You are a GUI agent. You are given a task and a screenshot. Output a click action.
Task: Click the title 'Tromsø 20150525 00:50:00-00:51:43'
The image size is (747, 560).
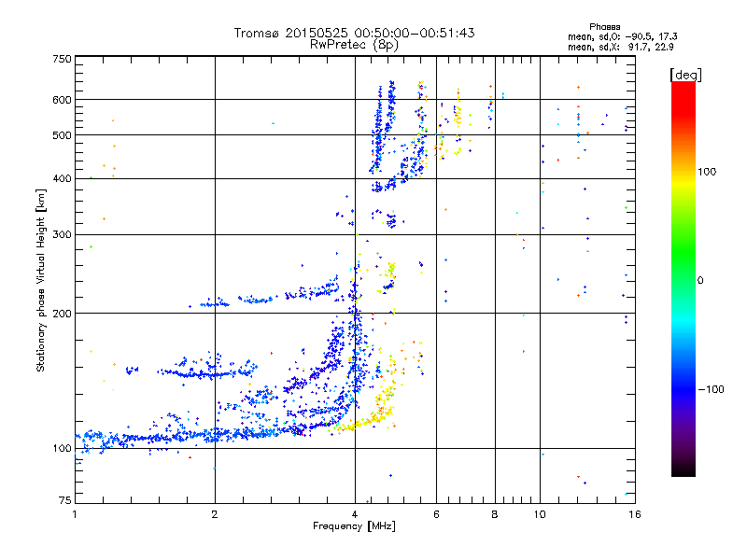click(354, 33)
